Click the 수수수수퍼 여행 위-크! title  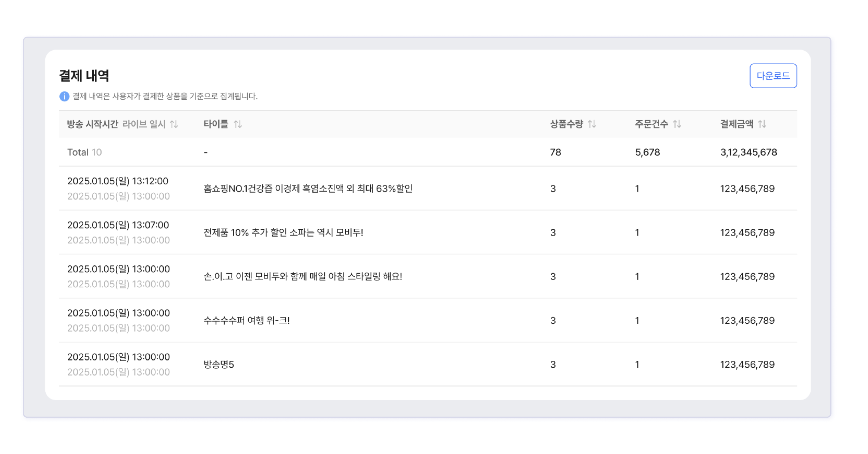246,320
